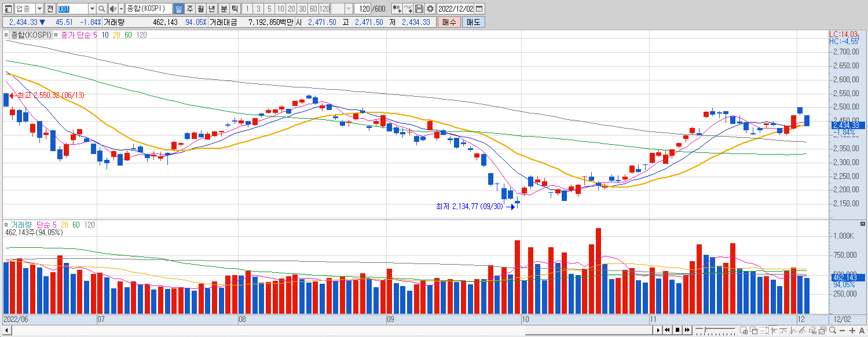Screen dimensions: 868x337
Task: Expand the index code history dropdown
Action: (92, 9)
